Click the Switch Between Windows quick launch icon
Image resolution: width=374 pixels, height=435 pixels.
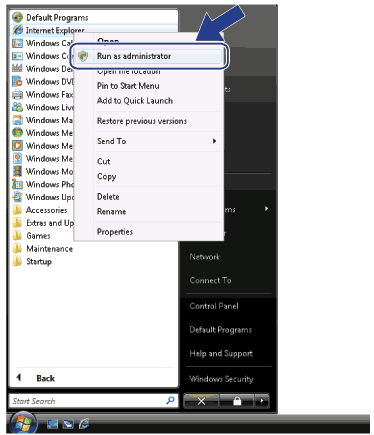coord(68,424)
